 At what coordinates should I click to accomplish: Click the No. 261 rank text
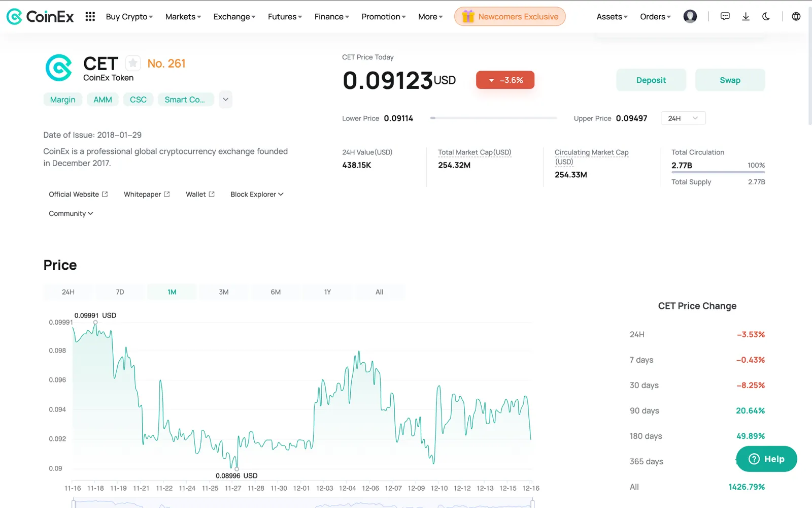tap(166, 63)
